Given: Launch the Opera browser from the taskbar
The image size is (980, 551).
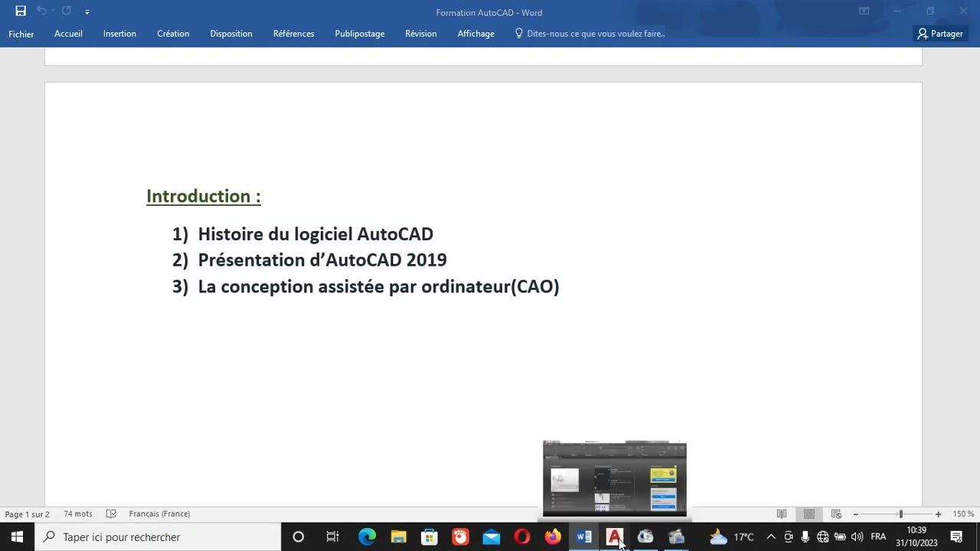Looking at the screenshot, I should (522, 537).
